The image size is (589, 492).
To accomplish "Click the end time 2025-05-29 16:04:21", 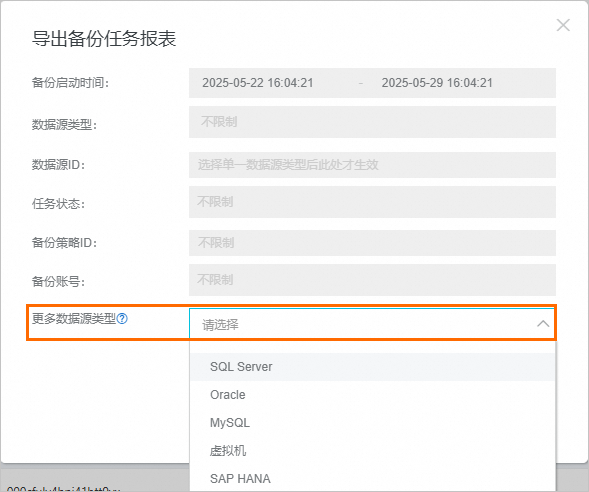I will tap(437, 83).
